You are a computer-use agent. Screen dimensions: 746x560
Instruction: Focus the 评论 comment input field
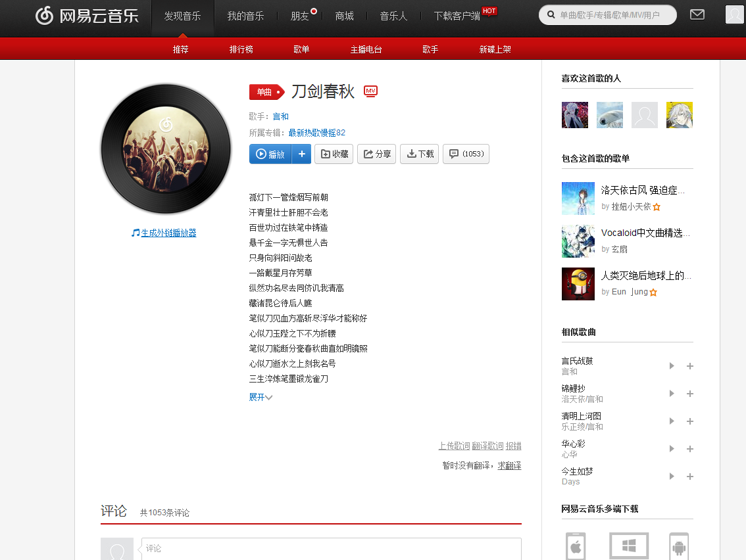pos(331,549)
